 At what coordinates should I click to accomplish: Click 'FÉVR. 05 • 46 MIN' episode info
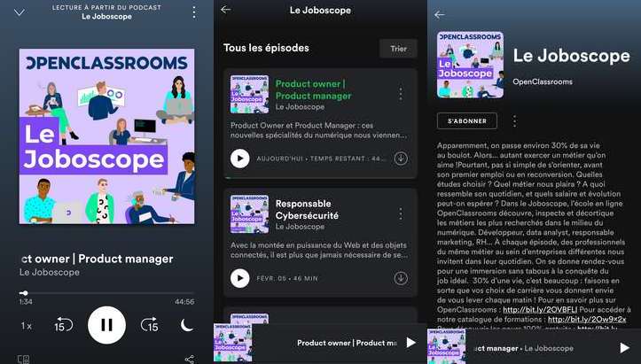[287, 278]
